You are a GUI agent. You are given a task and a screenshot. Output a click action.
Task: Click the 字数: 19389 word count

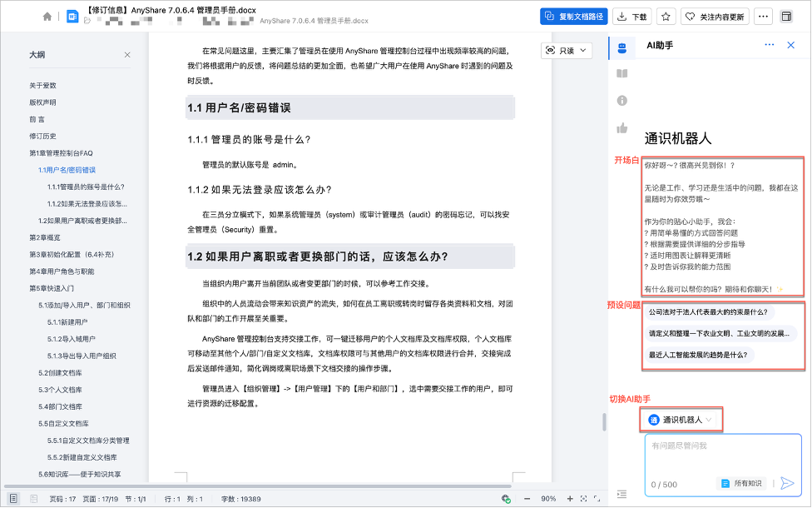click(240, 499)
